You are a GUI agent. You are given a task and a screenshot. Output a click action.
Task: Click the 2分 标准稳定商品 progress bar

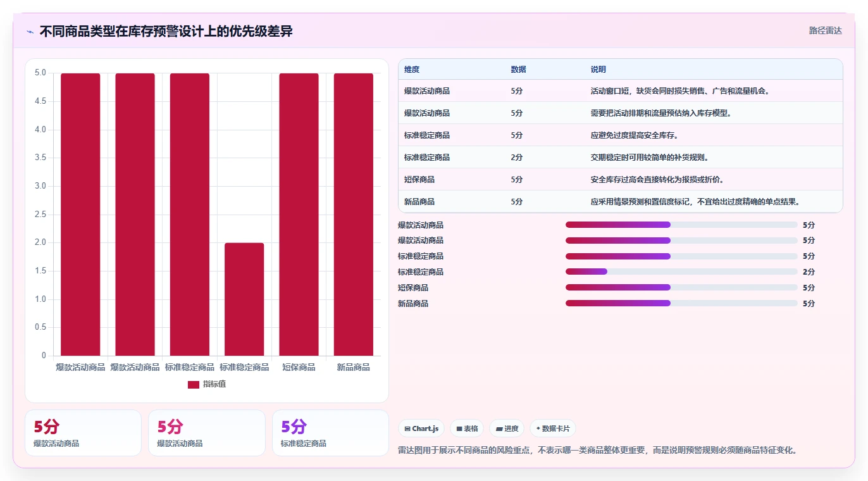[681, 272]
